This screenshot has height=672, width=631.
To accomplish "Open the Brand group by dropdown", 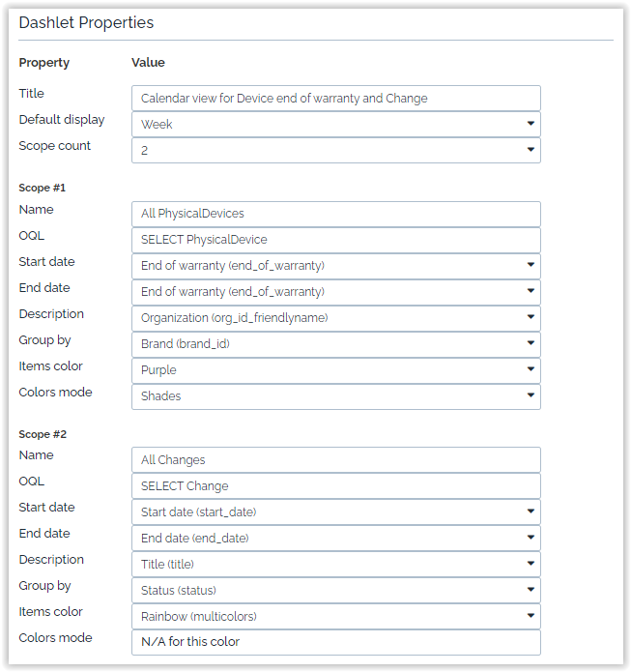I will click(x=335, y=344).
